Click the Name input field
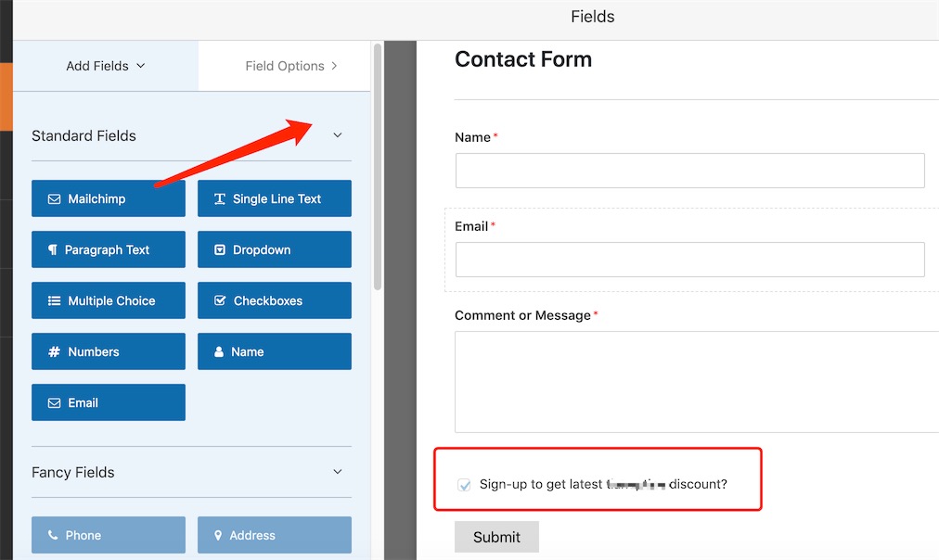Screen dimensions: 939x560 [690, 171]
